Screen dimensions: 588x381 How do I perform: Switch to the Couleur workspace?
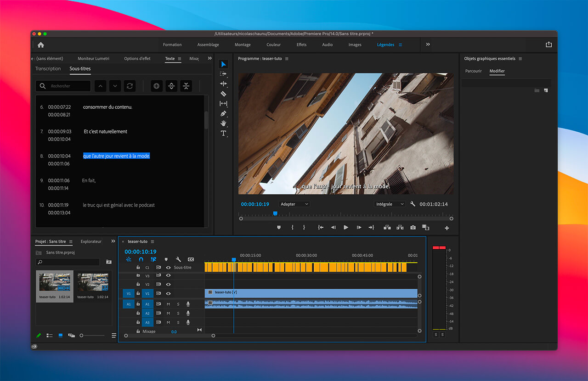pyautogui.click(x=273, y=45)
